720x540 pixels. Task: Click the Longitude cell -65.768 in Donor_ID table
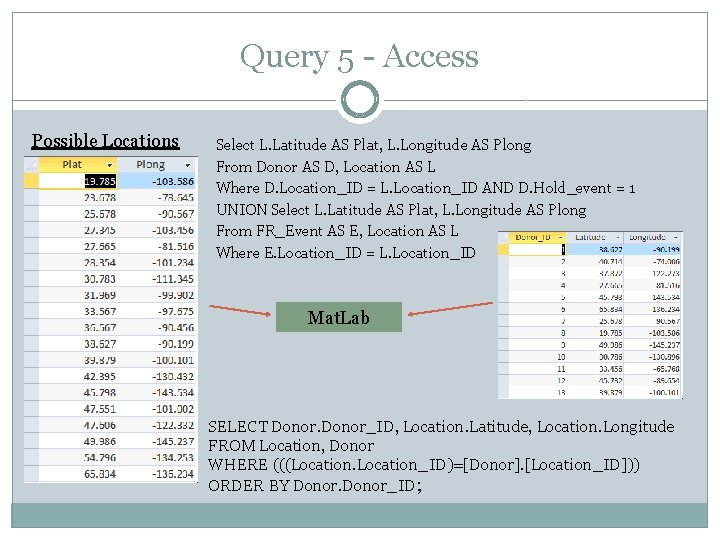[652, 369]
